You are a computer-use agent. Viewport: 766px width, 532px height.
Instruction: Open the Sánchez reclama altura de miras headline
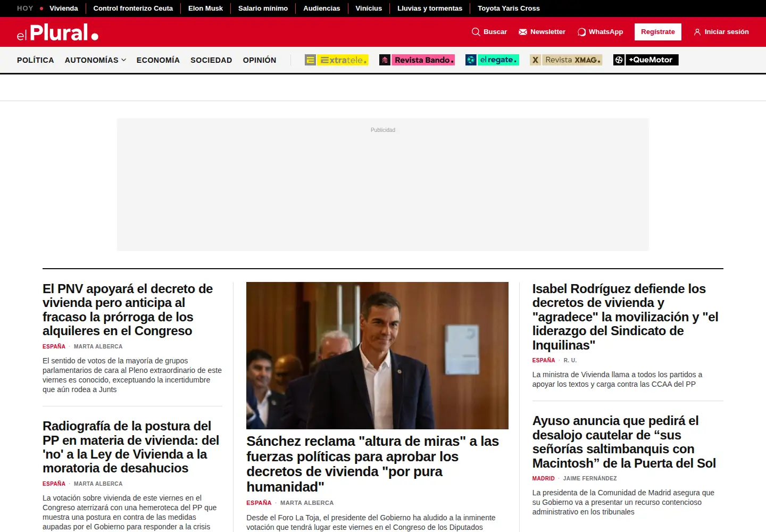(x=372, y=464)
